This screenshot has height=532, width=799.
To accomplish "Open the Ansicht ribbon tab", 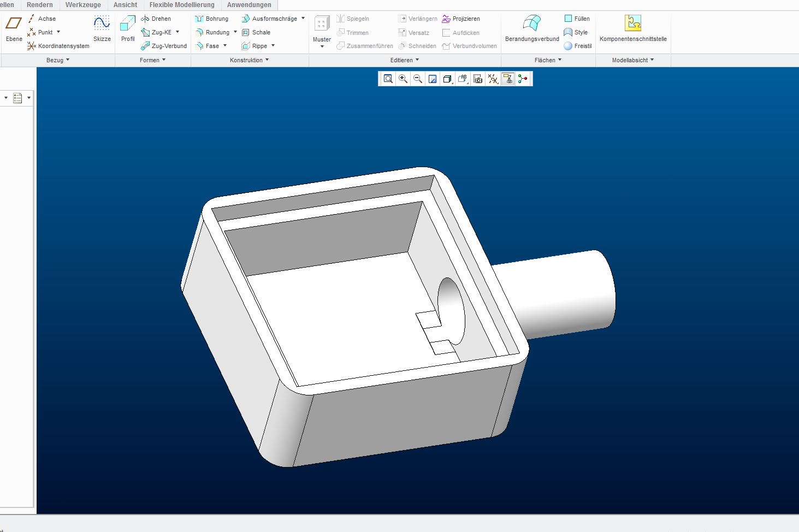I will pos(125,5).
